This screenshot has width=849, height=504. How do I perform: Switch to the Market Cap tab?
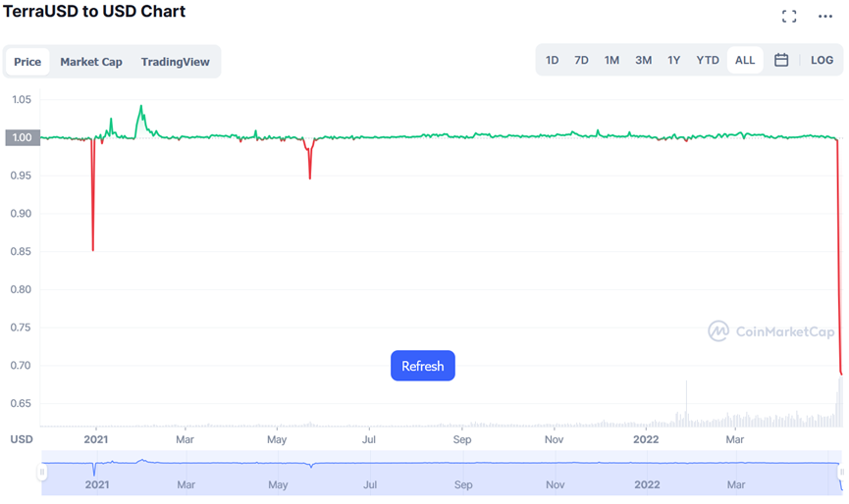click(x=91, y=62)
